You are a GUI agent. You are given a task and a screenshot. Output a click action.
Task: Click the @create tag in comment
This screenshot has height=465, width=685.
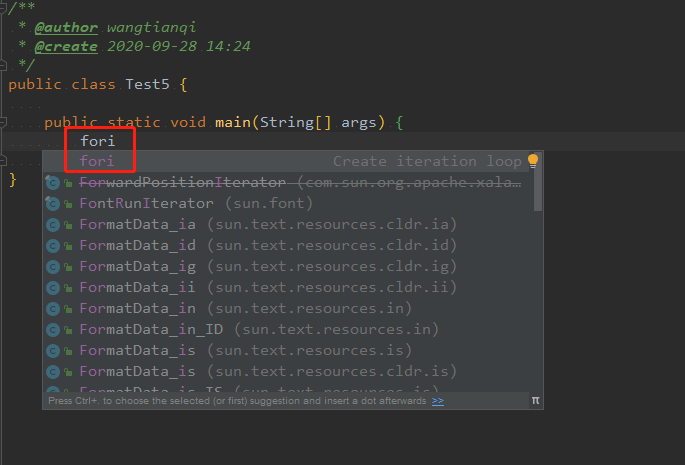66,46
